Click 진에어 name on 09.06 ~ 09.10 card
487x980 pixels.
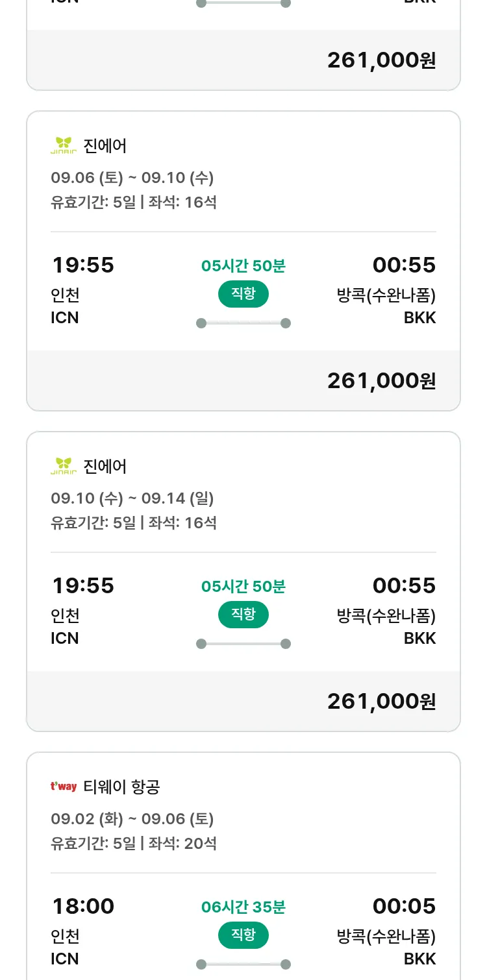click(x=105, y=146)
